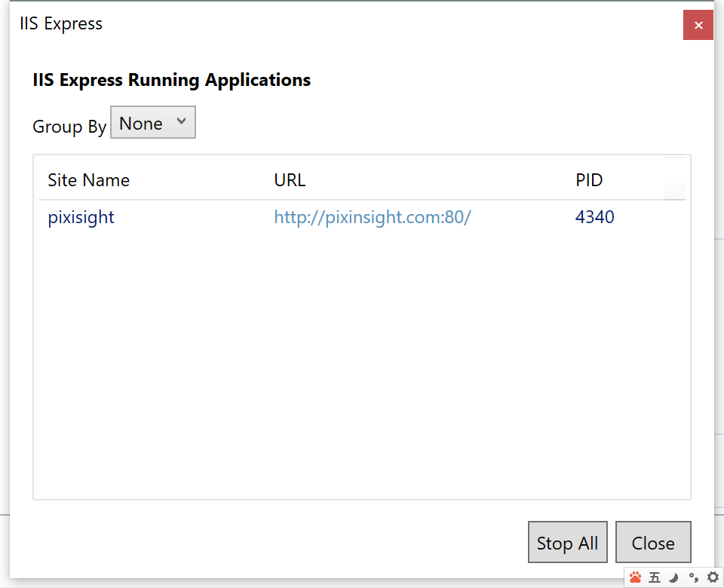The image size is (724, 588).
Task: Sort by the URL column header
Action: [290, 180]
